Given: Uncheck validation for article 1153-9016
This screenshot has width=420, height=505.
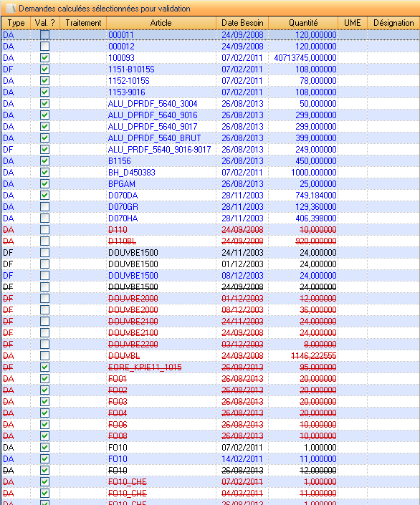Looking at the screenshot, I should (45, 92).
